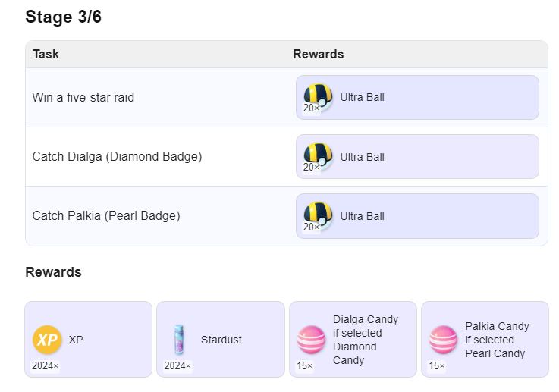Click the "Stage 3/6" heading

[63, 17]
